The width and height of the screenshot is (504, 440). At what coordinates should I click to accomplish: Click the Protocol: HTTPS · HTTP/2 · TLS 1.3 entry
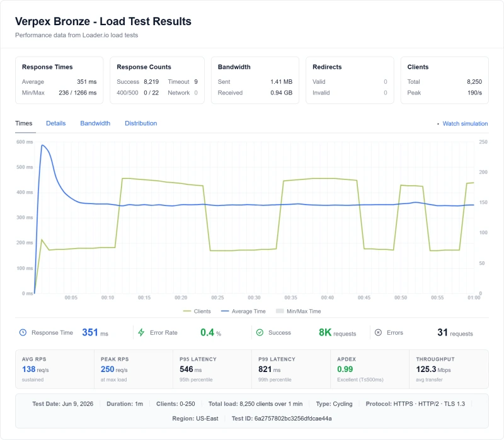[x=415, y=403]
